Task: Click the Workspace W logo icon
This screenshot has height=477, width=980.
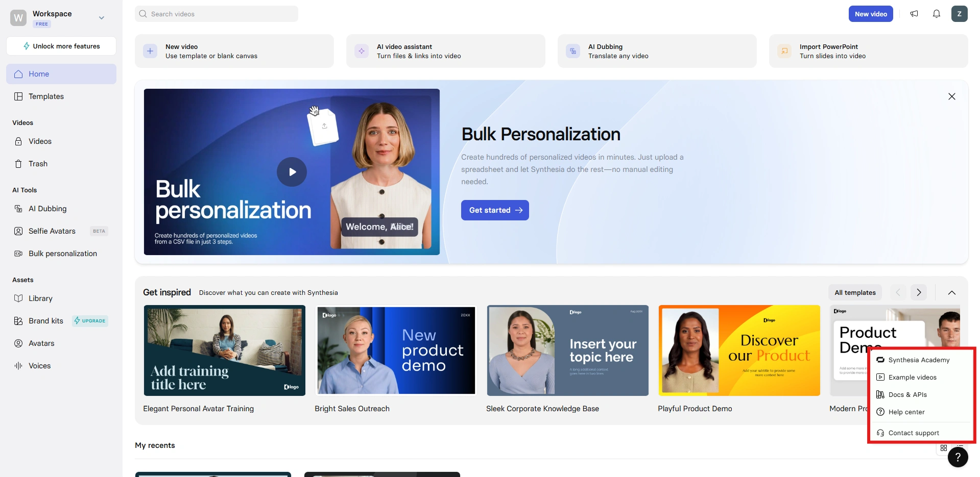Action: coord(18,18)
